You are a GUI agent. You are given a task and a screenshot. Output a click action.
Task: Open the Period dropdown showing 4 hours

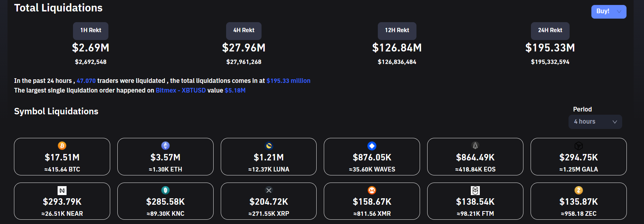pyautogui.click(x=595, y=122)
